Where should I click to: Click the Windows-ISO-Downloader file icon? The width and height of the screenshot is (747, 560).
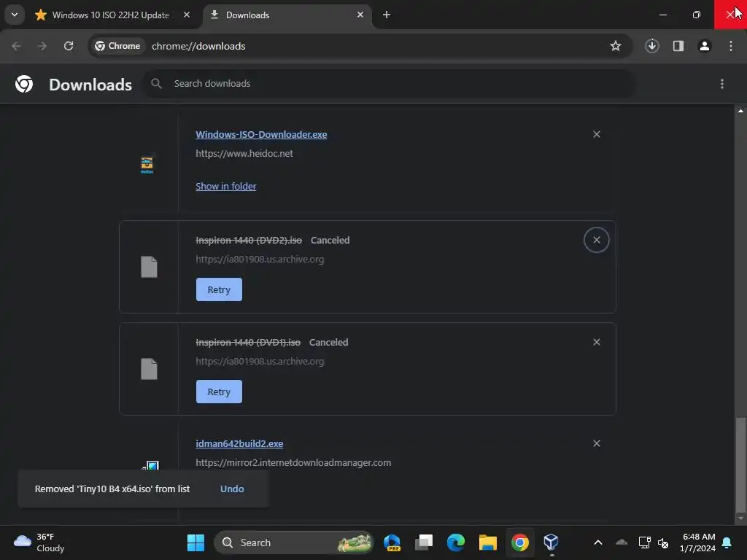pos(147,165)
